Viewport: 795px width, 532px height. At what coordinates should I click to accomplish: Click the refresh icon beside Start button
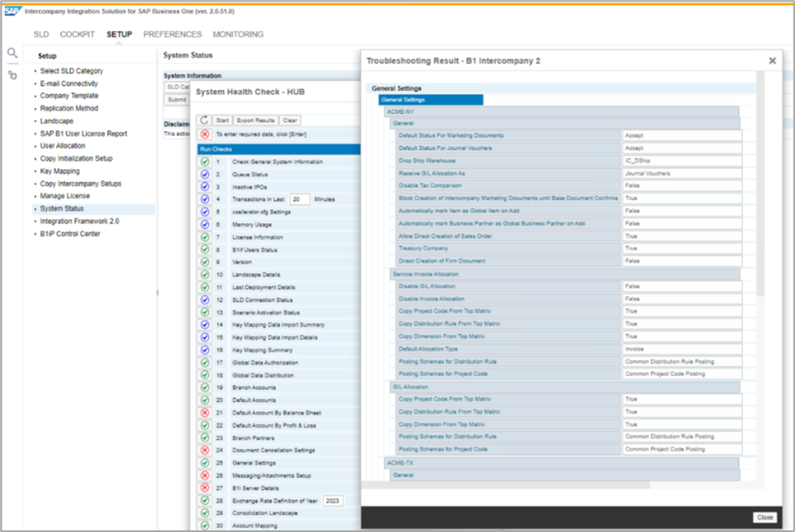[205, 120]
